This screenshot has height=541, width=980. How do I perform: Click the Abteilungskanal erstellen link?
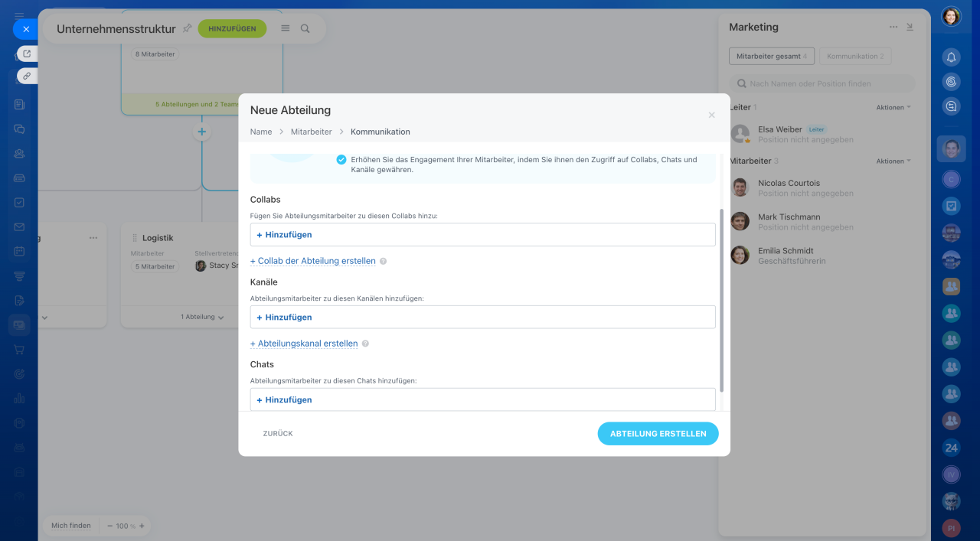click(304, 344)
